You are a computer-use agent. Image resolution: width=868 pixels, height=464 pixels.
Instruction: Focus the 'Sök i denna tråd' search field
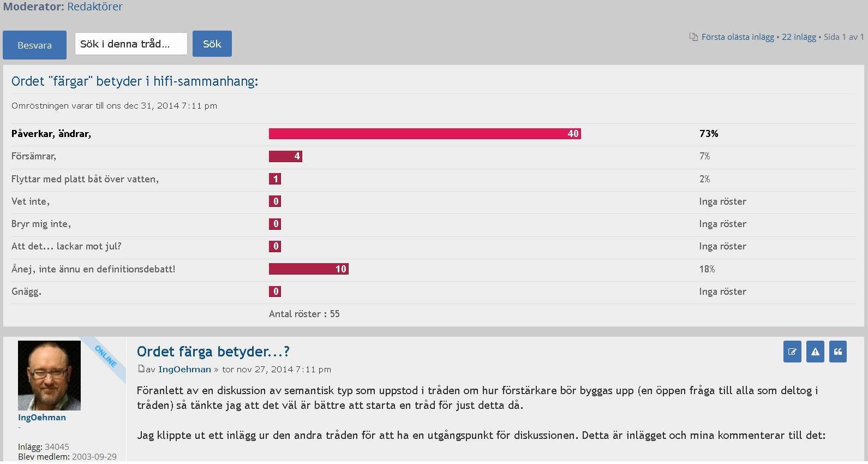point(131,44)
